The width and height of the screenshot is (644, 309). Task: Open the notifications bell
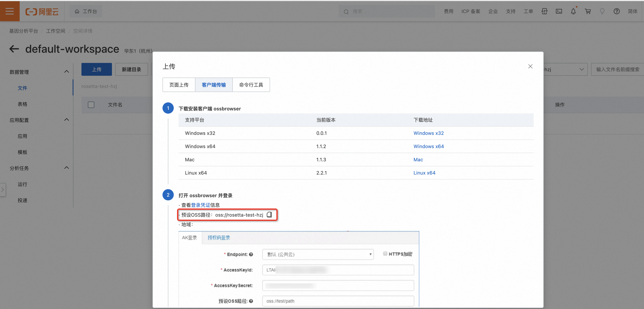[573, 11]
